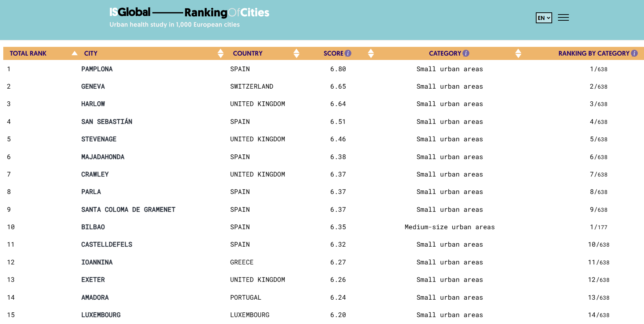Click PORTUGAL country cell
This screenshot has height=324, width=644.
click(x=246, y=297)
